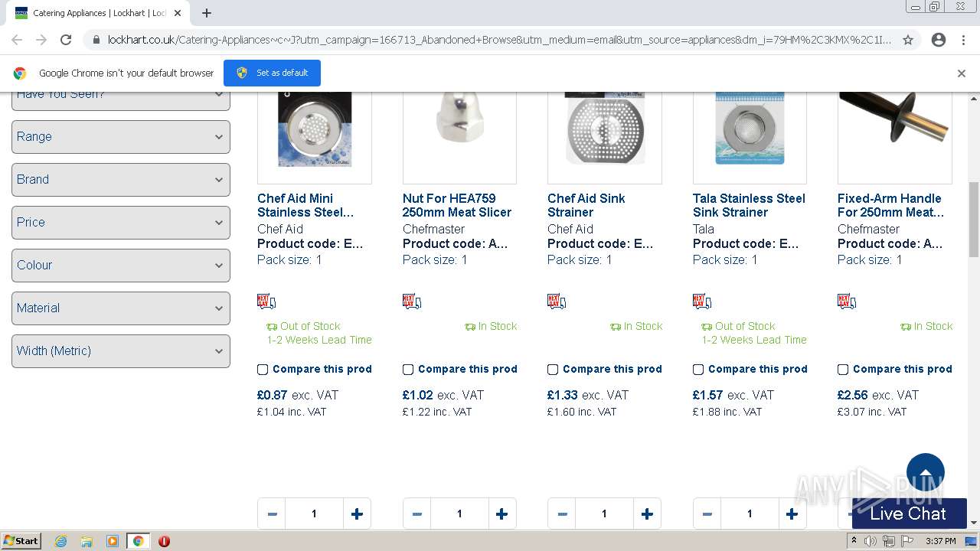The image size is (980, 551).
Task: Open Chrome three-dot menu
Action: point(963,40)
